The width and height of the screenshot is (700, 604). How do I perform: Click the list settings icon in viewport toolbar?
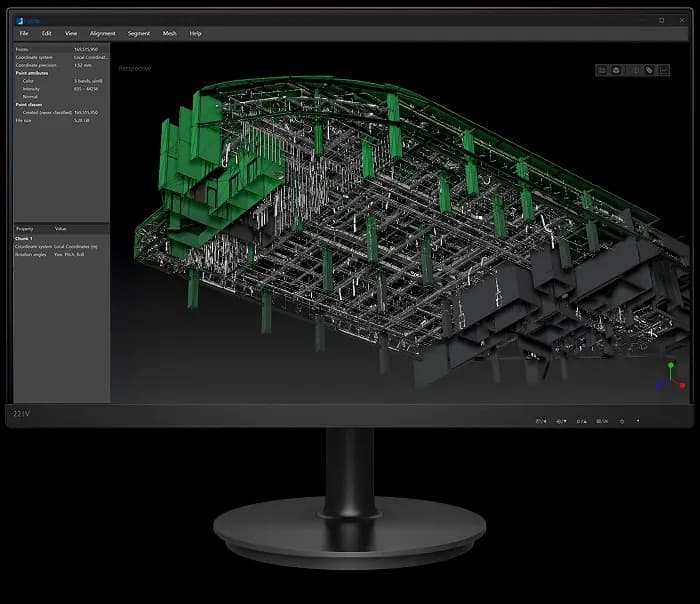pyautogui.click(x=602, y=70)
